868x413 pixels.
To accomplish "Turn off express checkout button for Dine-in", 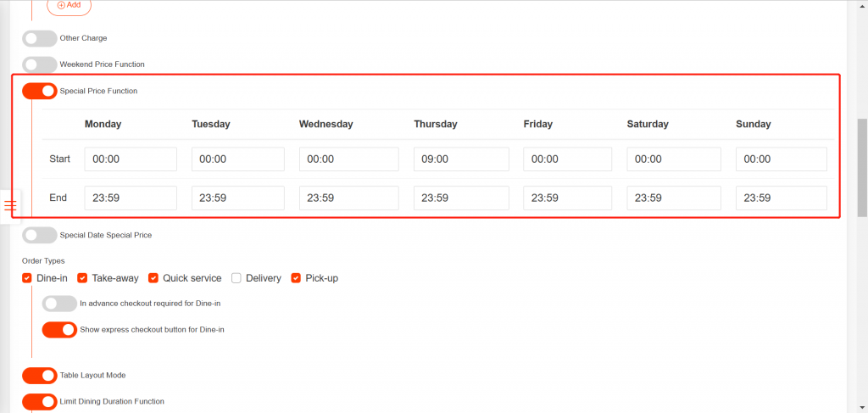I will (x=59, y=329).
